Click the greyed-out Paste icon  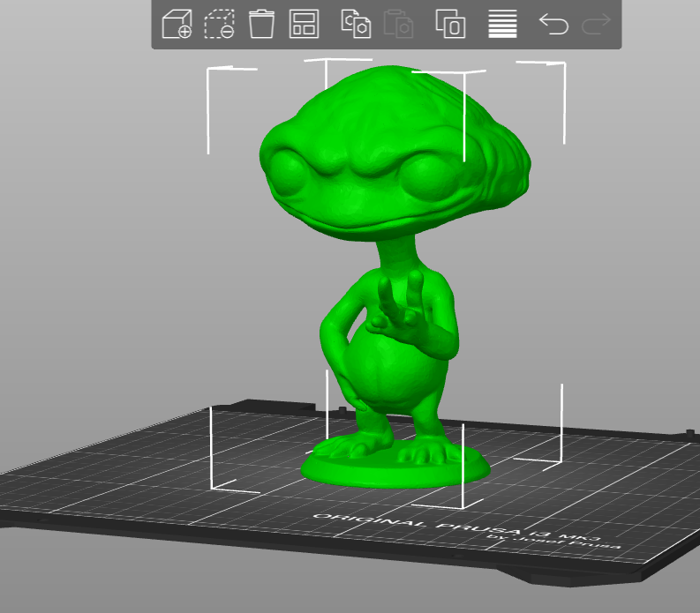(398, 24)
